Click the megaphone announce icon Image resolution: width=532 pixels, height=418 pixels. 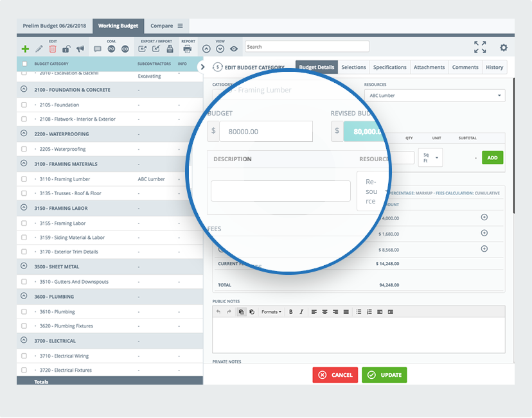tap(80, 49)
